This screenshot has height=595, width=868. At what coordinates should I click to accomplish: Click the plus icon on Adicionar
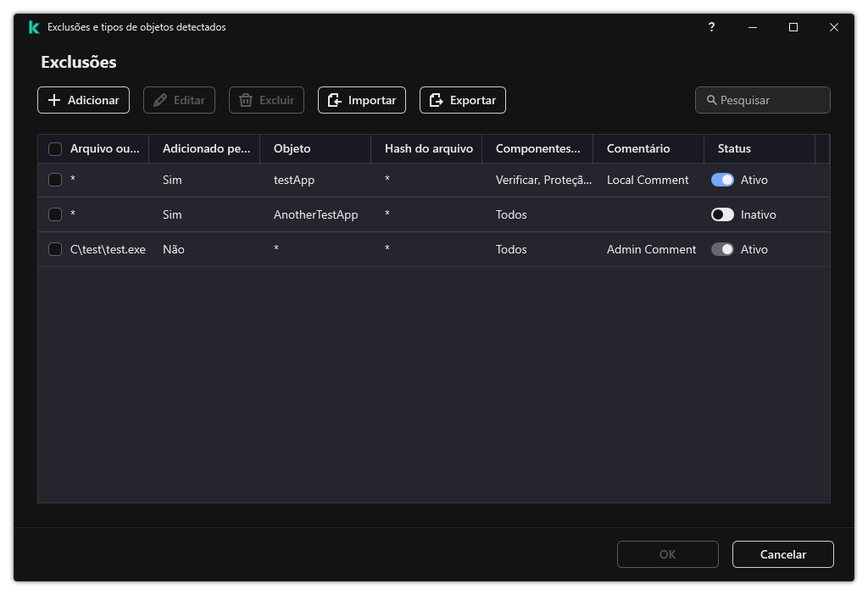pos(54,100)
